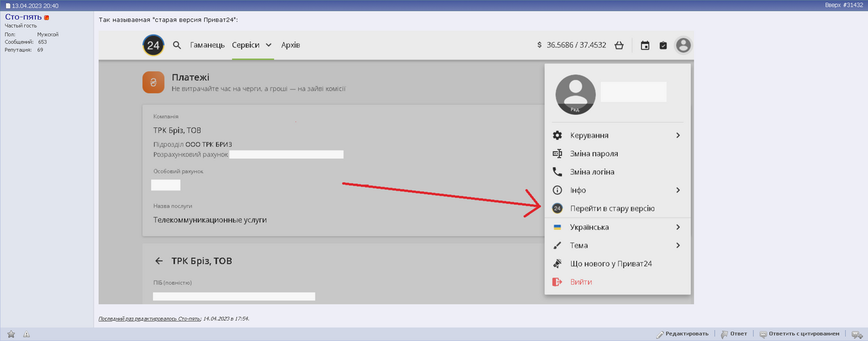Click the Платежі heading
Screen dimensions: 868x341
tap(191, 77)
